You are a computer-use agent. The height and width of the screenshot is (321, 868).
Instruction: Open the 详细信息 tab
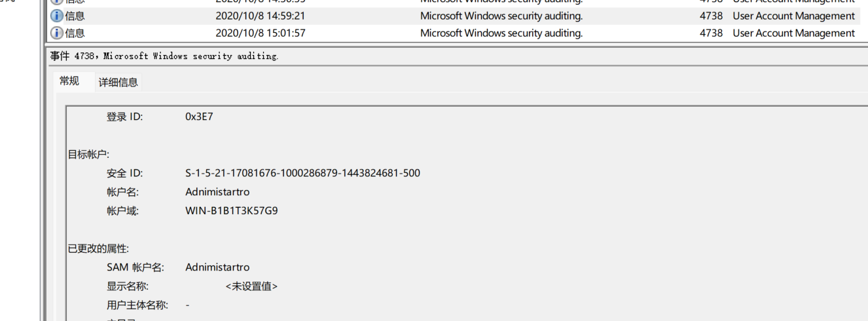tap(118, 82)
